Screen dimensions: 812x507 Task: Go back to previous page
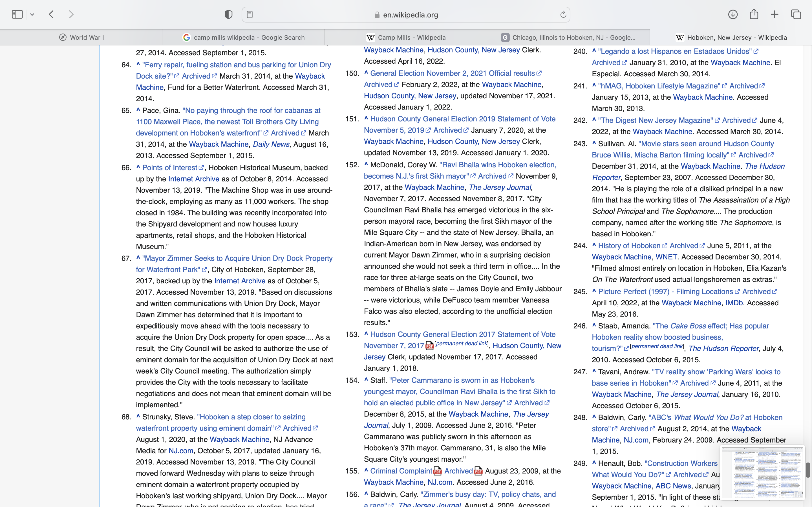(x=51, y=14)
